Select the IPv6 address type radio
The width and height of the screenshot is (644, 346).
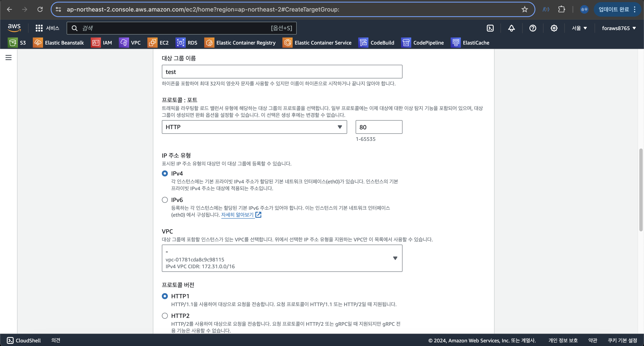pos(165,200)
